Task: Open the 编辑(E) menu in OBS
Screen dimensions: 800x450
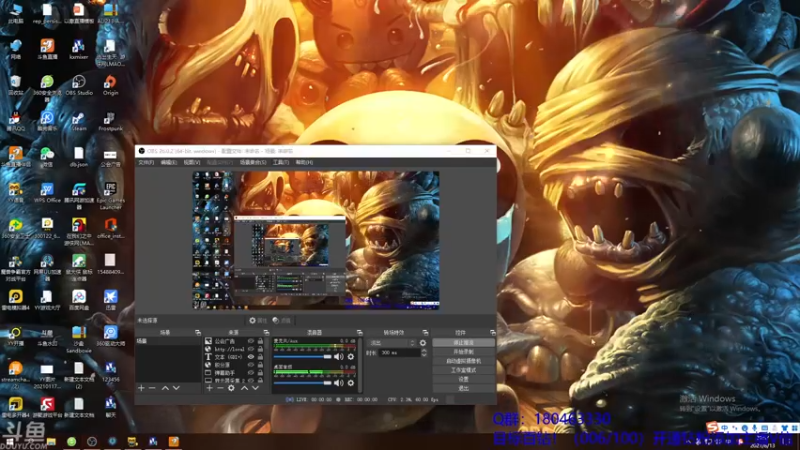Action: (168, 162)
